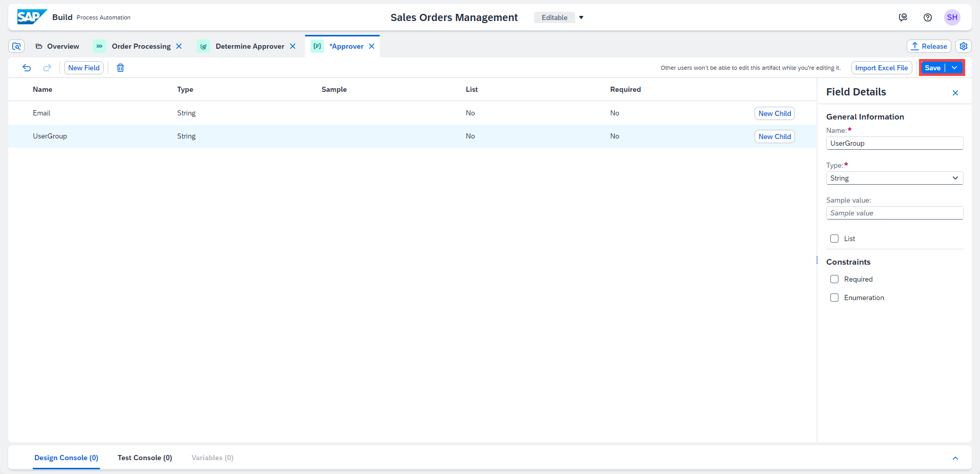Image resolution: width=980 pixels, height=474 pixels.
Task: Click the List column header
Action: click(x=472, y=89)
